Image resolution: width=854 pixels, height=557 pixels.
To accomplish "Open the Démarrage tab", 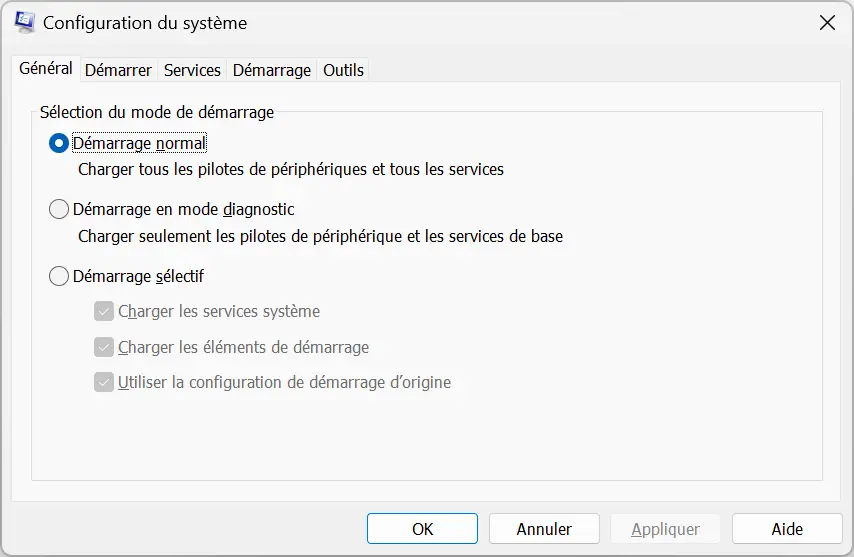I will tap(272, 70).
